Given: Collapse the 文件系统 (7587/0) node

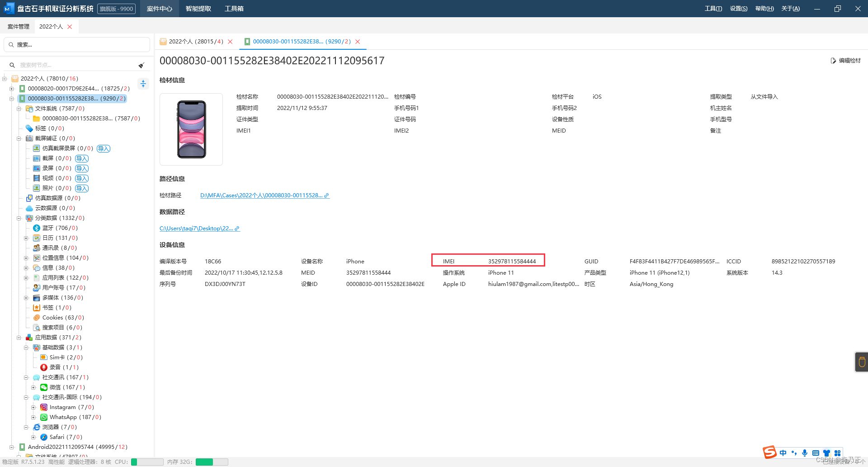Looking at the screenshot, I should 19,109.
